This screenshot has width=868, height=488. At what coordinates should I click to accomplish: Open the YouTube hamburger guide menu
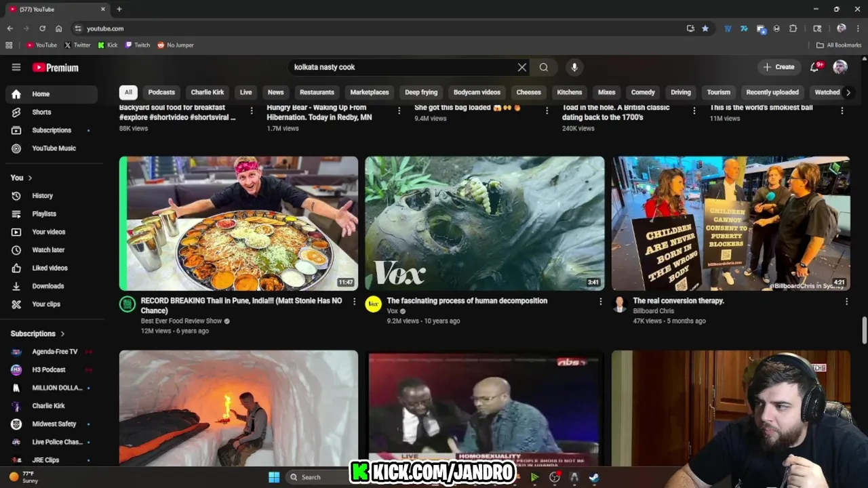tap(16, 67)
